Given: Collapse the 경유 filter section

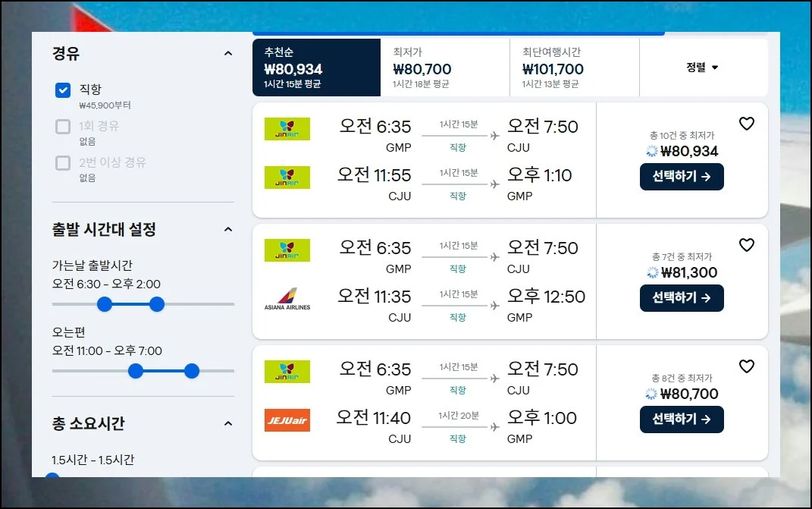Looking at the screenshot, I should 228,54.
